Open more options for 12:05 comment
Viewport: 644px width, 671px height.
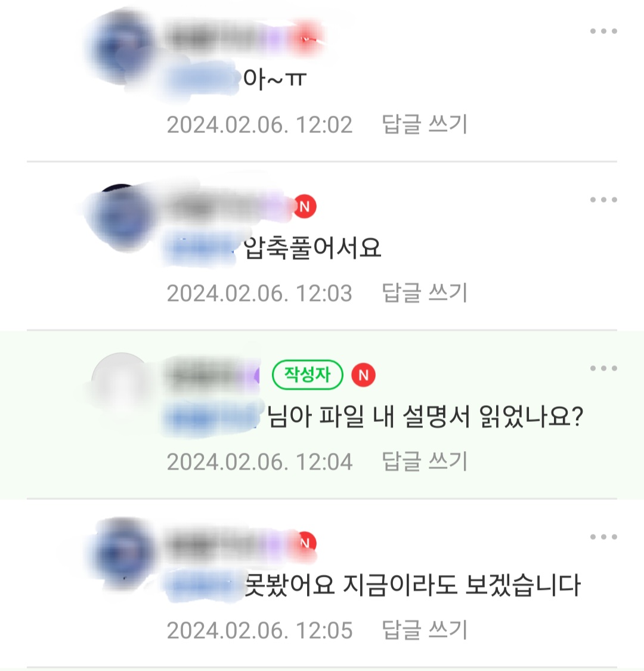pos(603,537)
